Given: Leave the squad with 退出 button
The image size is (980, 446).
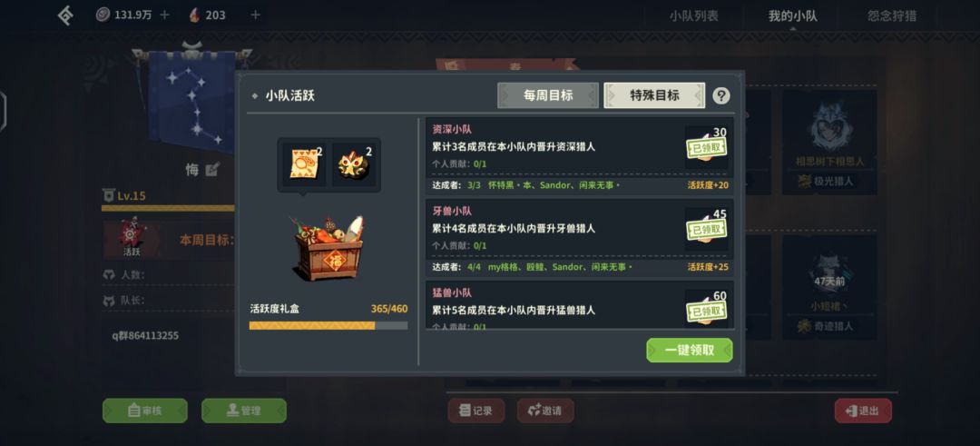Looking at the screenshot, I should coord(863,411).
